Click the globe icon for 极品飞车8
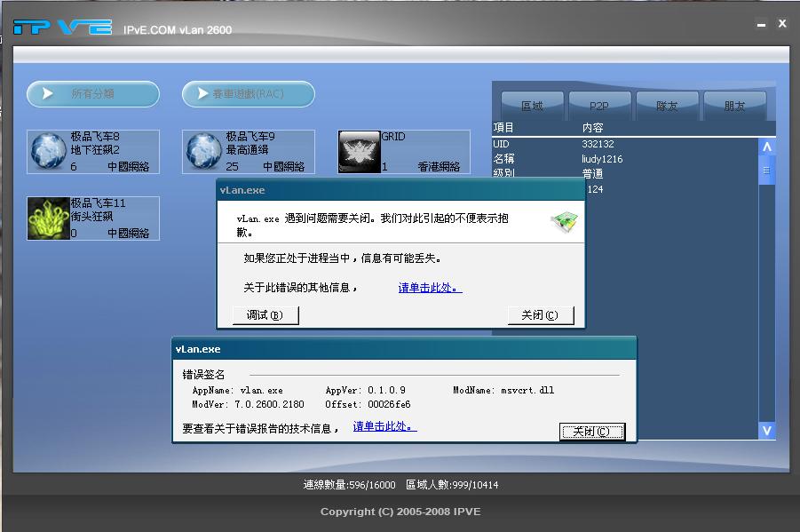This screenshot has height=532, width=800. tap(49, 151)
